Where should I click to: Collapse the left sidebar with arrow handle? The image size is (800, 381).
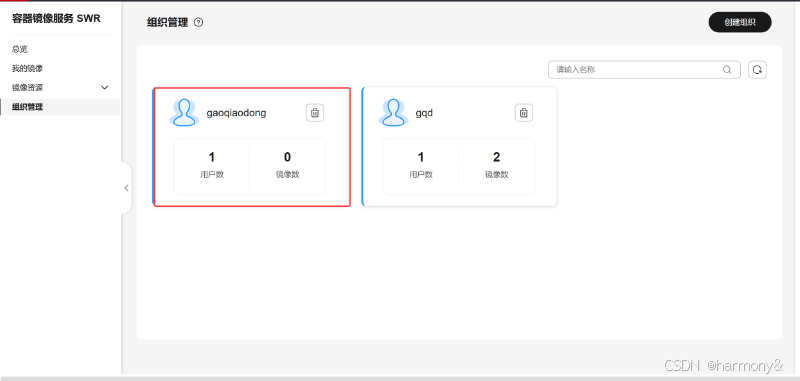click(126, 188)
